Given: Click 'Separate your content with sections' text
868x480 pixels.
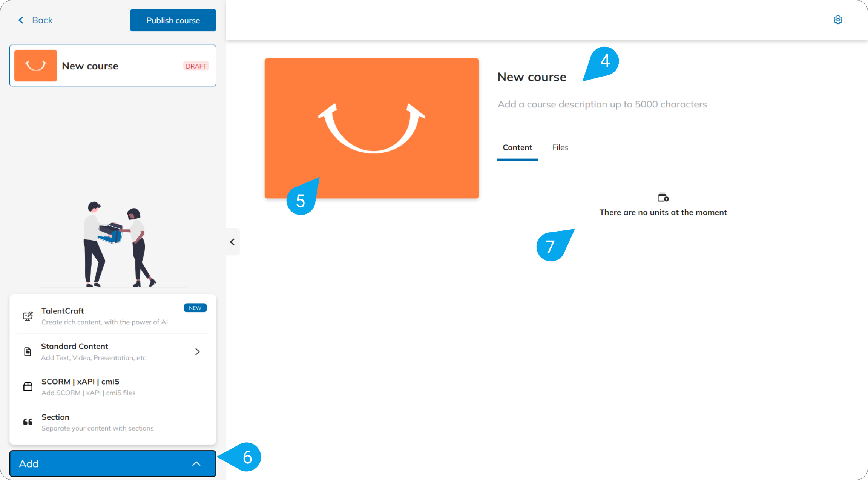Looking at the screenshot, I should tap(98, 428).
